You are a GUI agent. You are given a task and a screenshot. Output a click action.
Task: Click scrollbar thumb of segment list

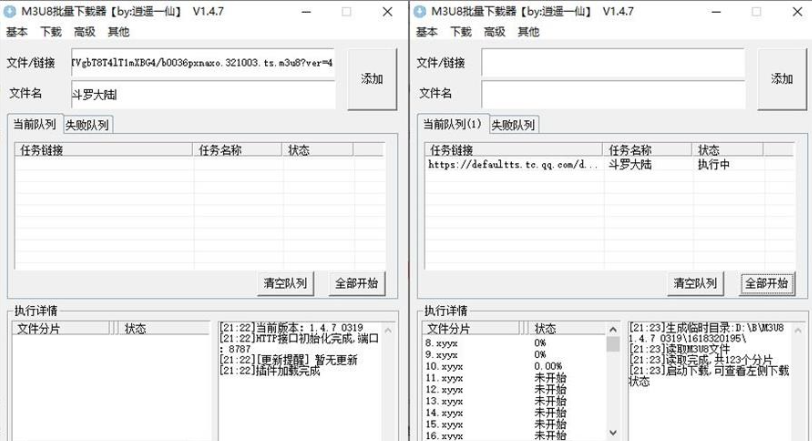(613, 344)
